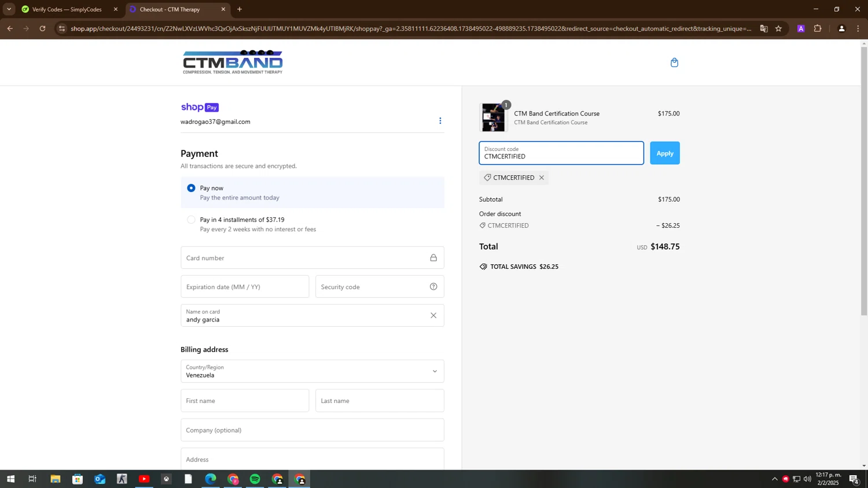Open the Google Translate icon
Screen dimensions: 868x488
(764, 28)
